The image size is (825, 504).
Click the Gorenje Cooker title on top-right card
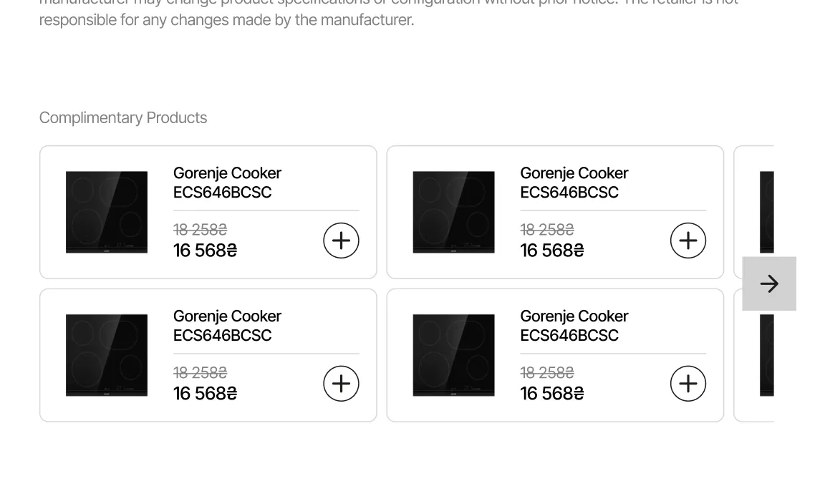574,183
